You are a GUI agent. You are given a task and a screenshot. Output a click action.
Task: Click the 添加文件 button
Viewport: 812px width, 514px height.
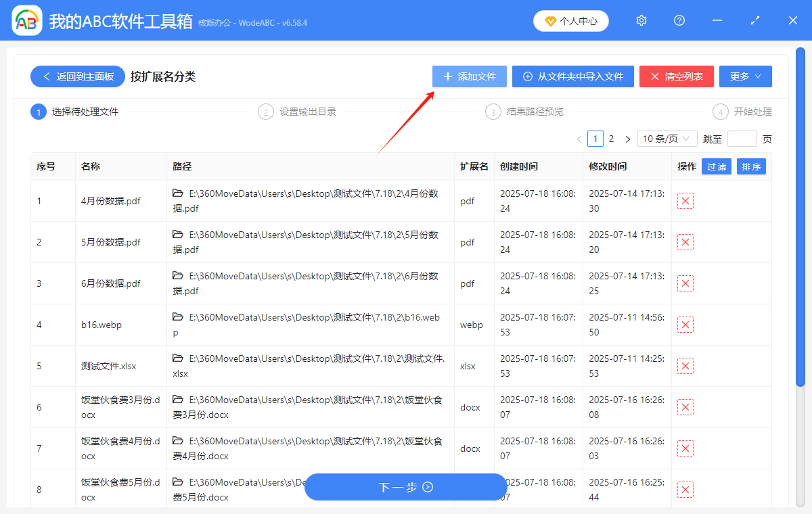click(469, 76)
